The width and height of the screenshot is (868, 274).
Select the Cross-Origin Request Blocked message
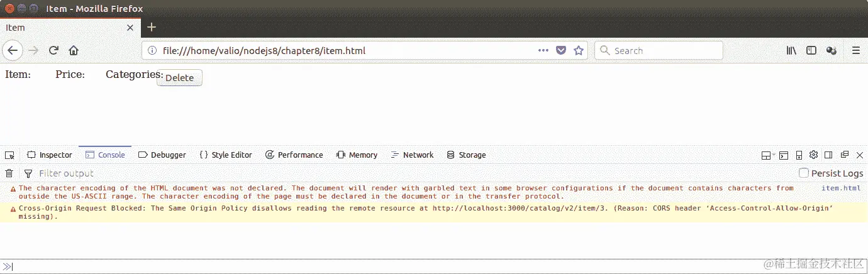point(426,212)
